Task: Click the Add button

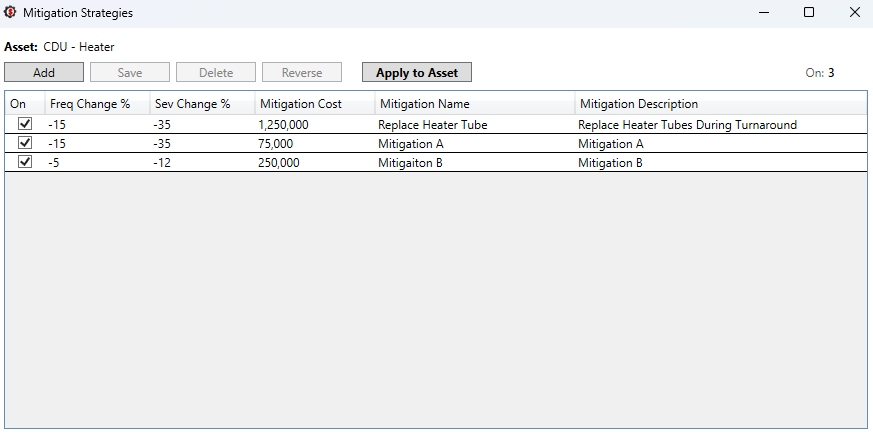Action: (44, 72)
